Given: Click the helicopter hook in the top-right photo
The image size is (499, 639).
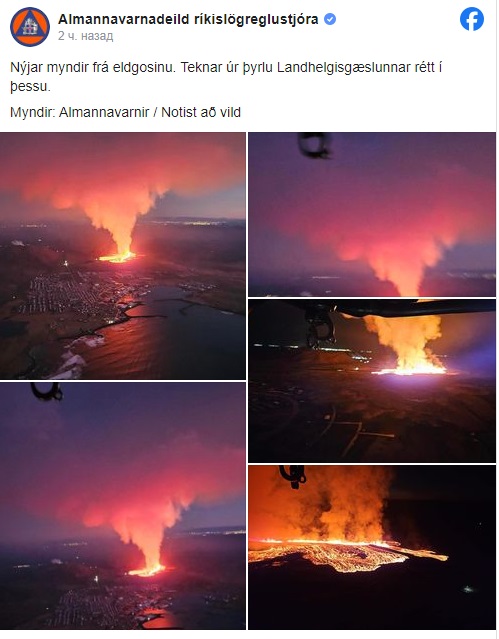Looking at the screenshot, I should pyautogui.click(x=314, y=145).
